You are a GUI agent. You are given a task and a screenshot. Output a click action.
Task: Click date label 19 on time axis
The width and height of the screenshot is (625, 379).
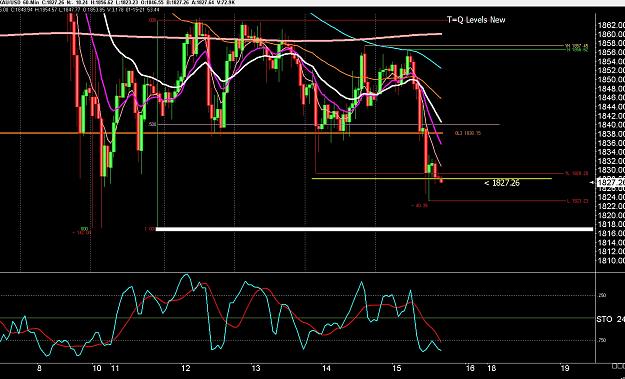564,368
